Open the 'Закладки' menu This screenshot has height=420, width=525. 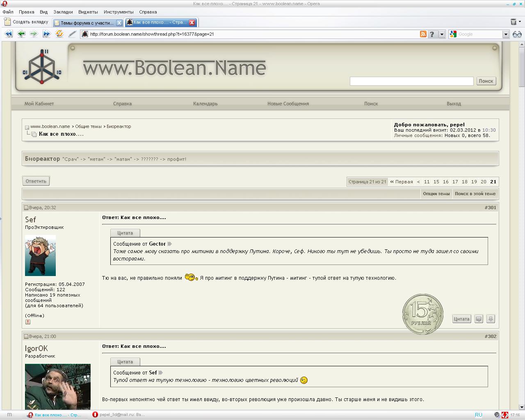point(63,12)
